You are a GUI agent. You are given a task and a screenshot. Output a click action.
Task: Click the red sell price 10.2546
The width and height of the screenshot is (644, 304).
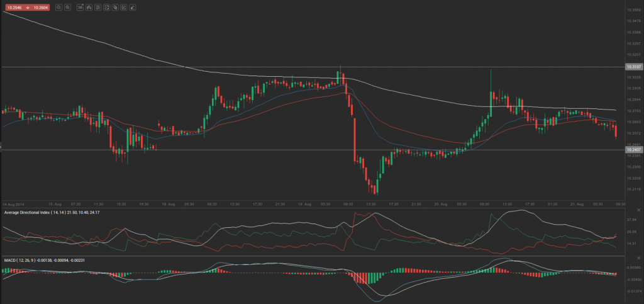13,8
